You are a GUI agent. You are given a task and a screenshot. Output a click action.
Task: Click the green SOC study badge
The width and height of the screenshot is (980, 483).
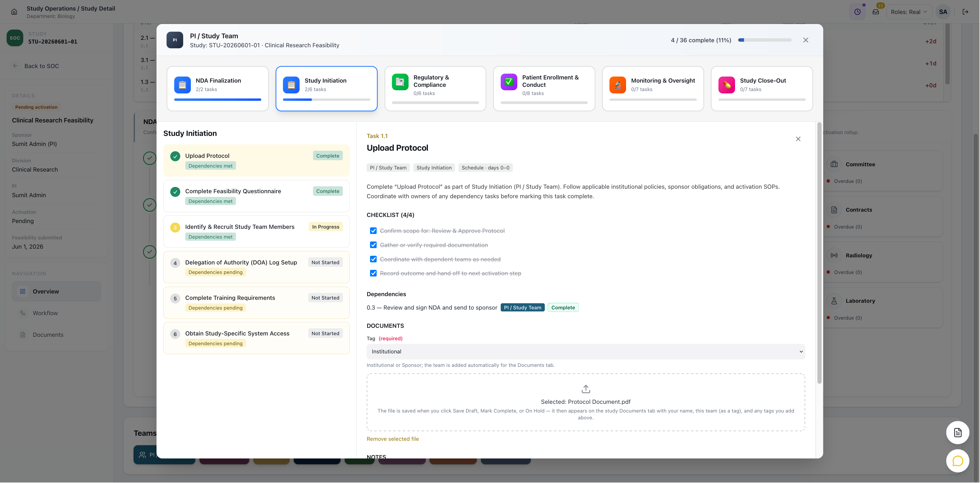[x=15, y=38]
